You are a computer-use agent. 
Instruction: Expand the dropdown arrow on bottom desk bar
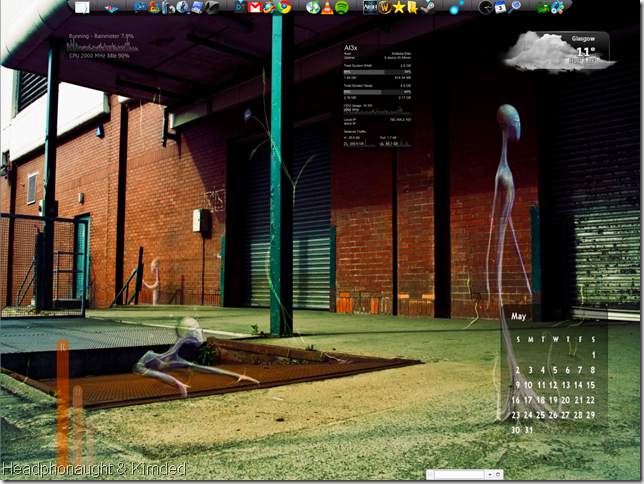pyautogui.click(x=489, y=474)
